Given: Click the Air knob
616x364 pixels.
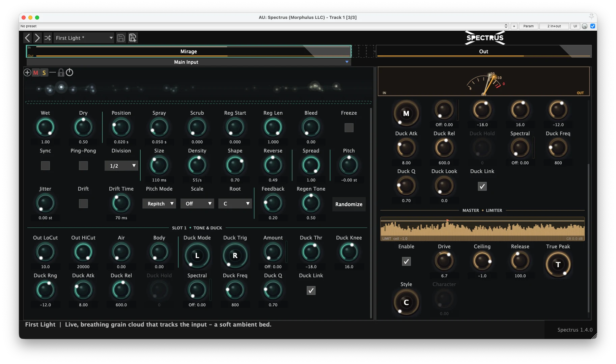Looking at the screenshot, I should (x=121, y=252).
